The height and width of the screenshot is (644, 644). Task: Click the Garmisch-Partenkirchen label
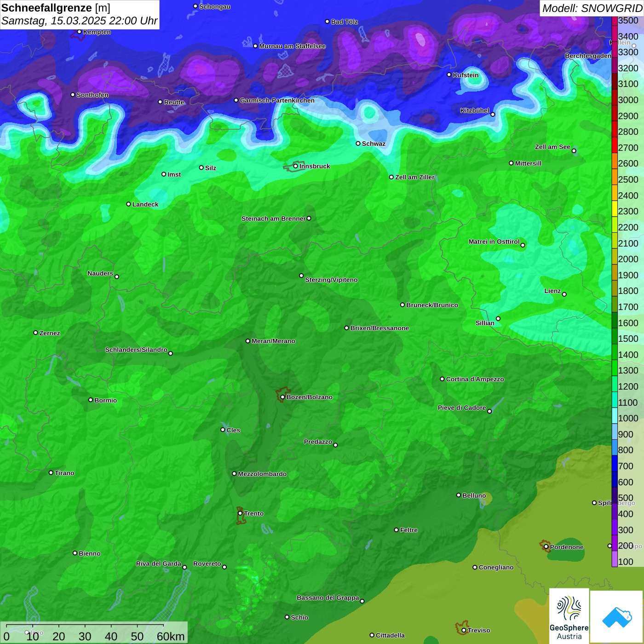click(x=277, y=100)
